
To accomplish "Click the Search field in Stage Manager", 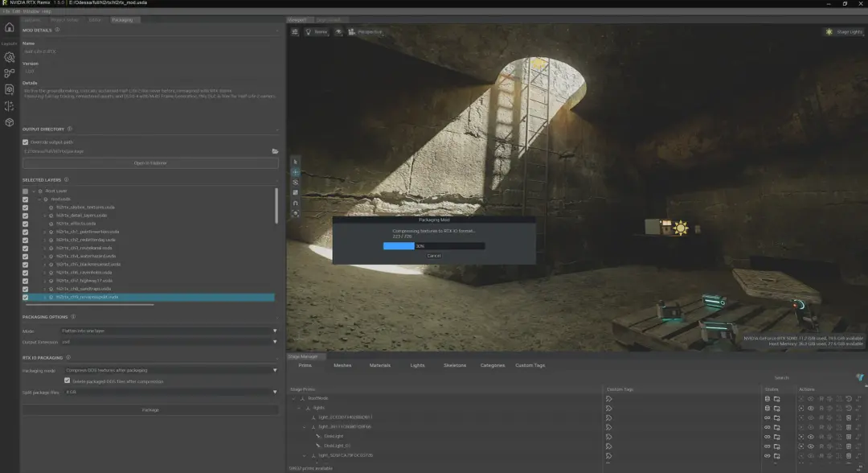I will click(x=813, y=378).
